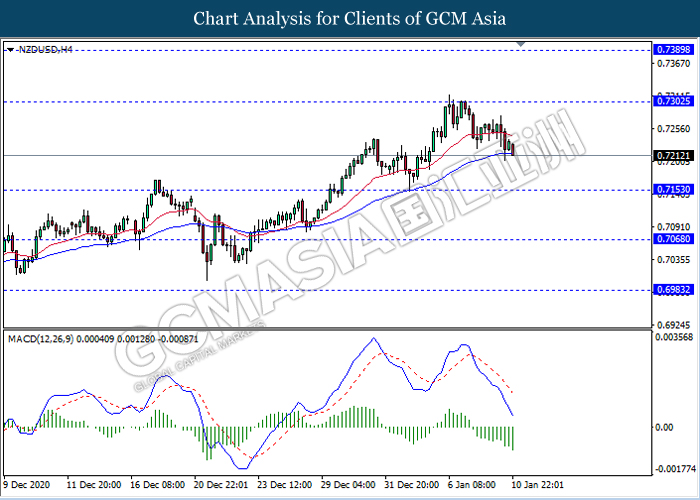Image resolution: width=700 pixels, height=500 pixels.
Task: Click the 0.70355 price axis value
Action: click(673, 259)
